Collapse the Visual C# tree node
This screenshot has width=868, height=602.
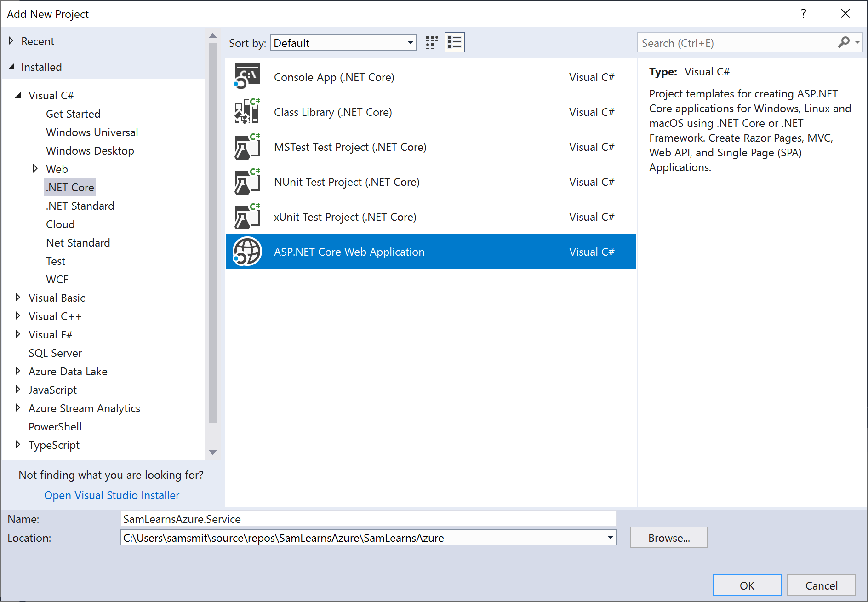coord(18,95)
